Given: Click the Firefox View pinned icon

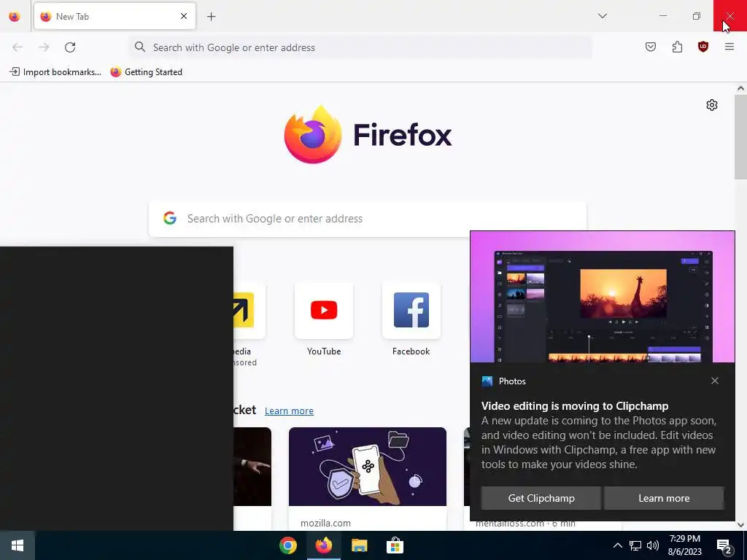Looking at the screenshot, I should 15,17.
